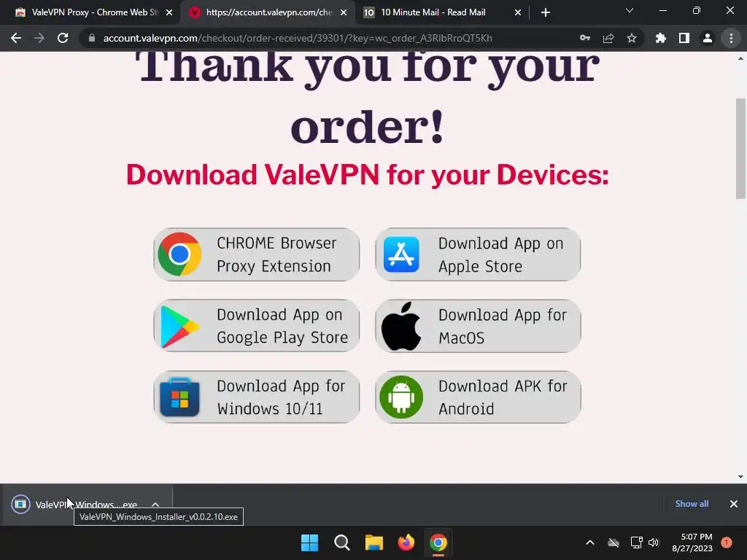
Task: Click Show all downloads
Action: pyautogui.click(x=692, y=504)
